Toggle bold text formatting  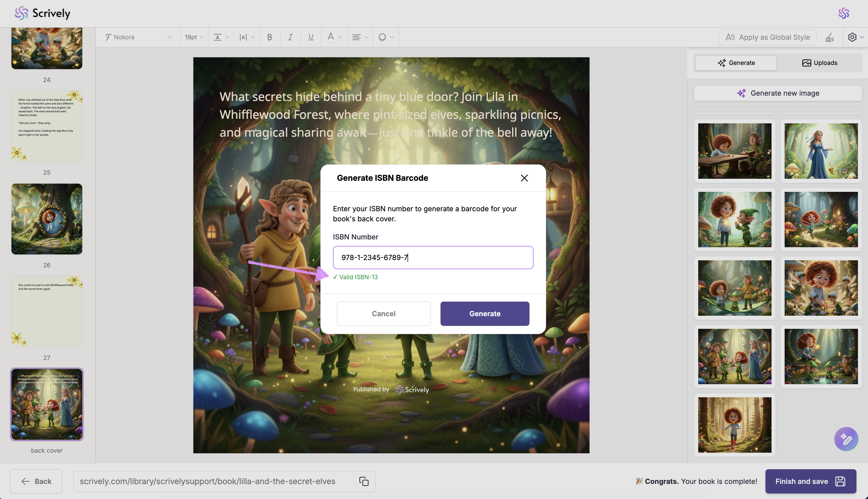pos(270,37)
